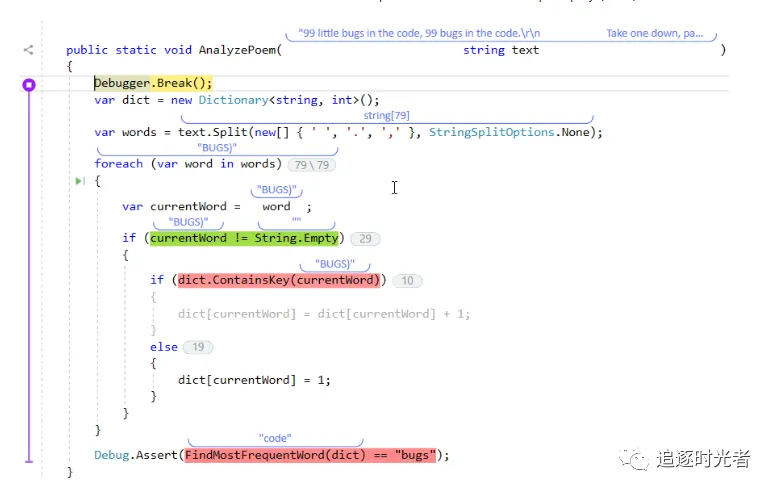Image resolution: width=775 pixels, height=492 pixels.
Task: Click the var currentWord declaration
Action: point(174,206)
